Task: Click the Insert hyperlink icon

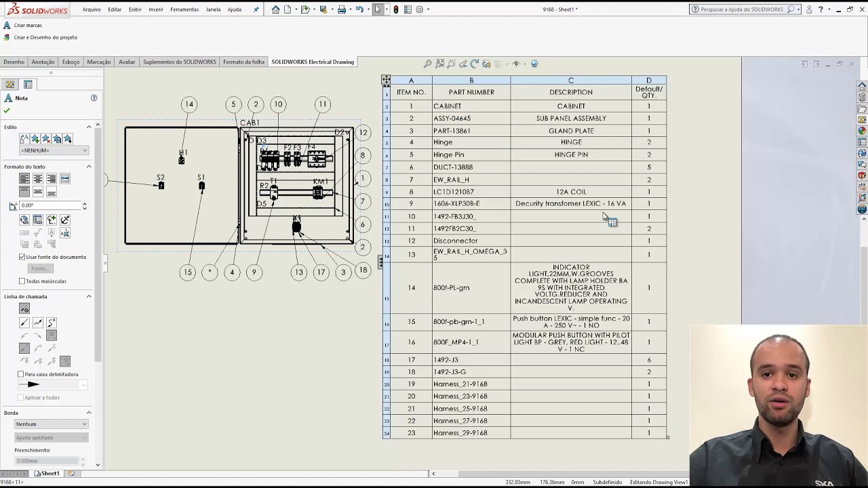Action: 24,220
